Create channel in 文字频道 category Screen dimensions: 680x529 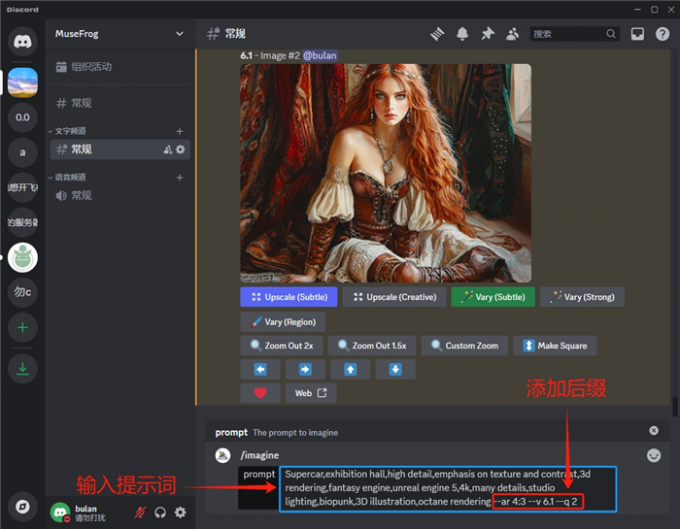pyautogui.click(x=180, y=131)
